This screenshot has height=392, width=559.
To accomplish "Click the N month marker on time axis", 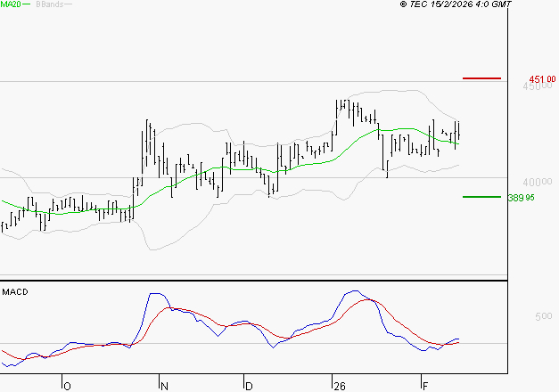I will (163, 386).
